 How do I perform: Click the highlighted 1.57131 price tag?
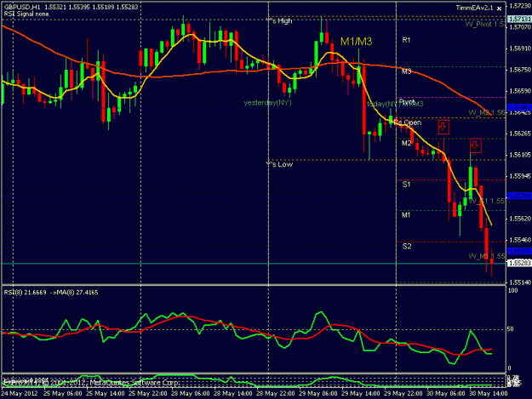click(x=519, y=20)
